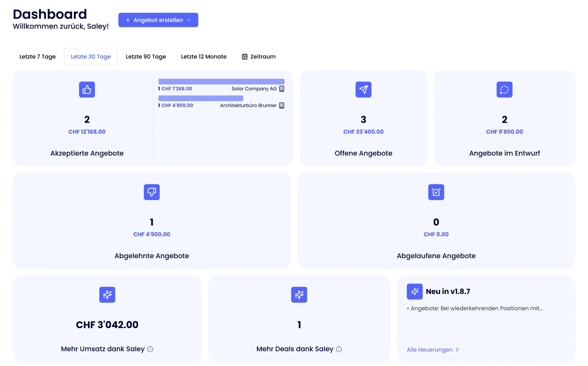This screenshot has height=366, width=588.
Task: Click the sparkle icon in Mehr Deals card
Action: click(x=299, y=295)
